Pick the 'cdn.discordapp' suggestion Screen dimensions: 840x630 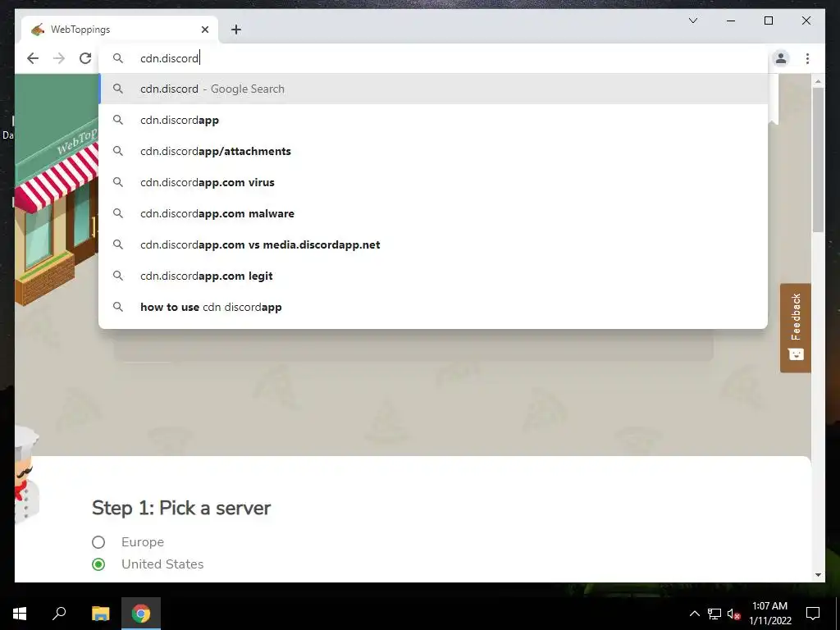tap(433, 120)
